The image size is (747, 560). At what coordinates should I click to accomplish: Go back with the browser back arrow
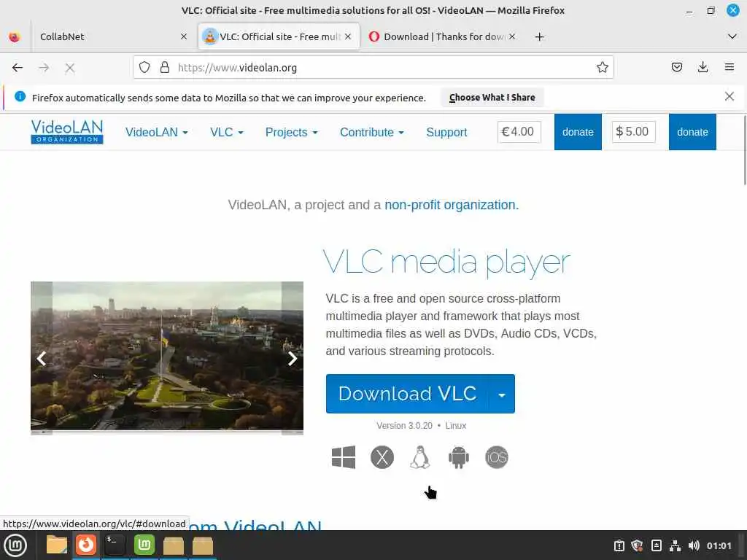click(18, 68)
